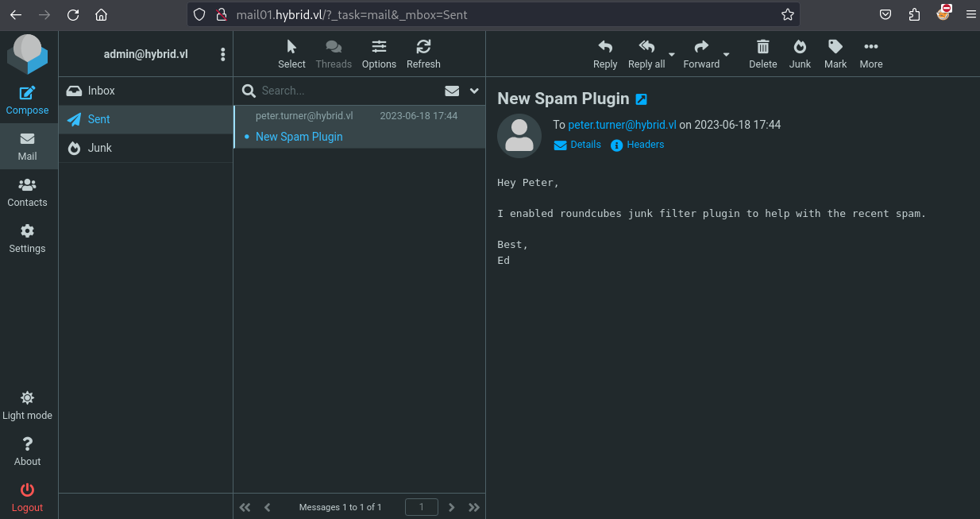
Task: Refresh the message list
Action: tap(423, 54)
